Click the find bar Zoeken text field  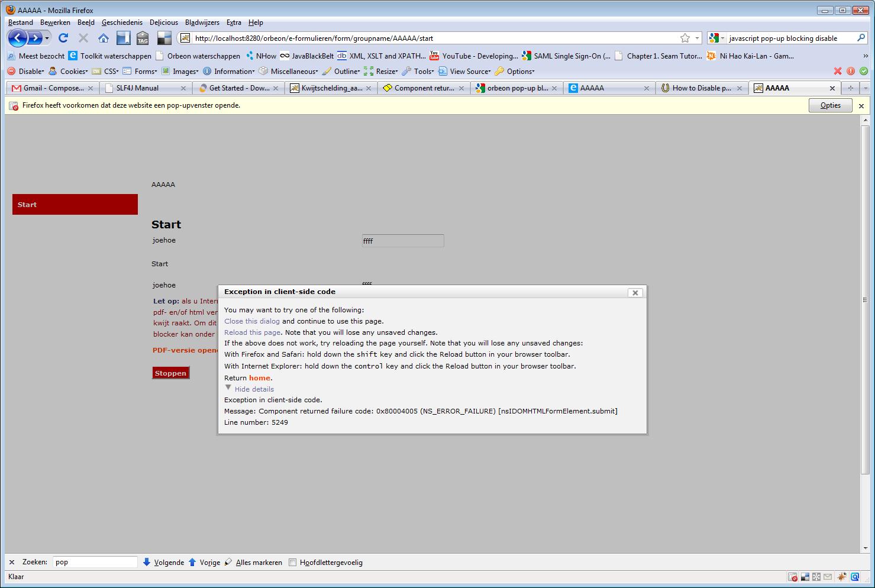click(x=95, y=562)
